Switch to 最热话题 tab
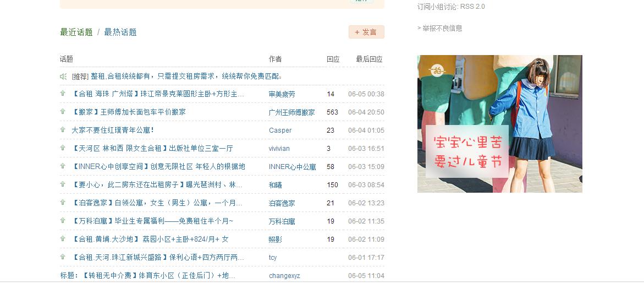This screenshot has width=644, height=283. coord(120,32)
